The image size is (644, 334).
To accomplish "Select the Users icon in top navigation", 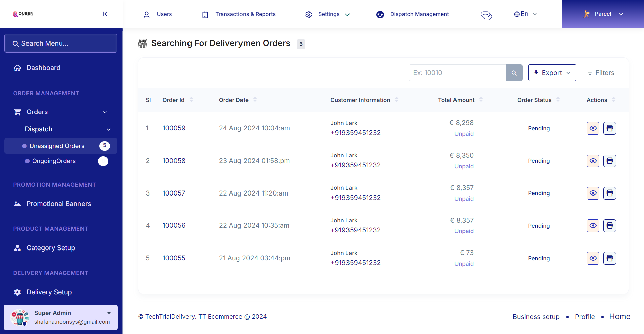I will (x=147, y=14).
